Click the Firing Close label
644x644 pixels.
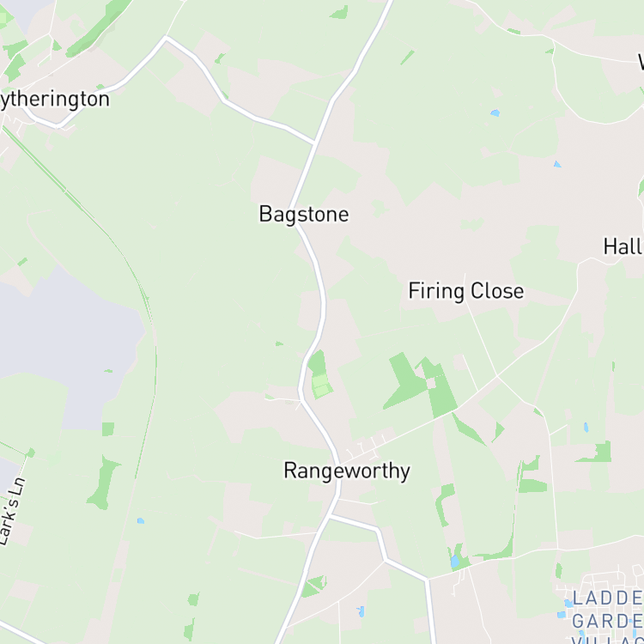click(x=466, y=291)
